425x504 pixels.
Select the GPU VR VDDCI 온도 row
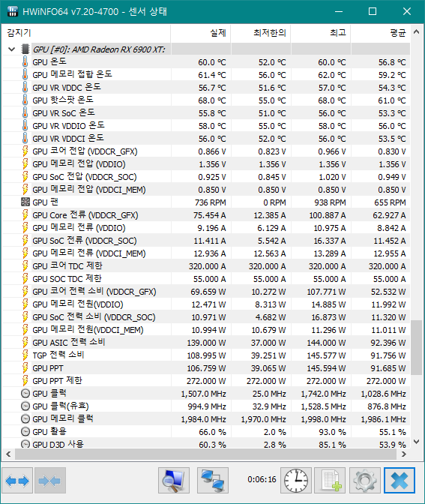click(x=206, y=138)
